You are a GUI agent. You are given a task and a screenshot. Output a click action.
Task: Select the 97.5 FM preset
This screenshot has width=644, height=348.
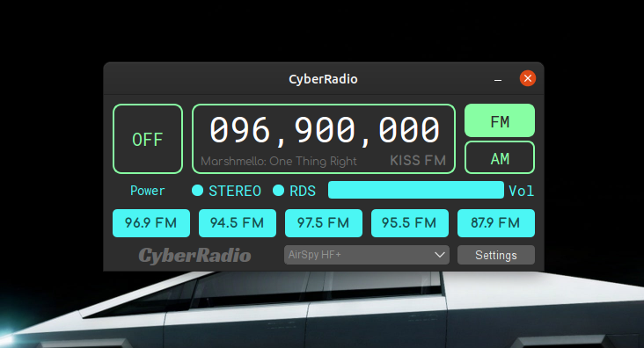click(324, 223)
